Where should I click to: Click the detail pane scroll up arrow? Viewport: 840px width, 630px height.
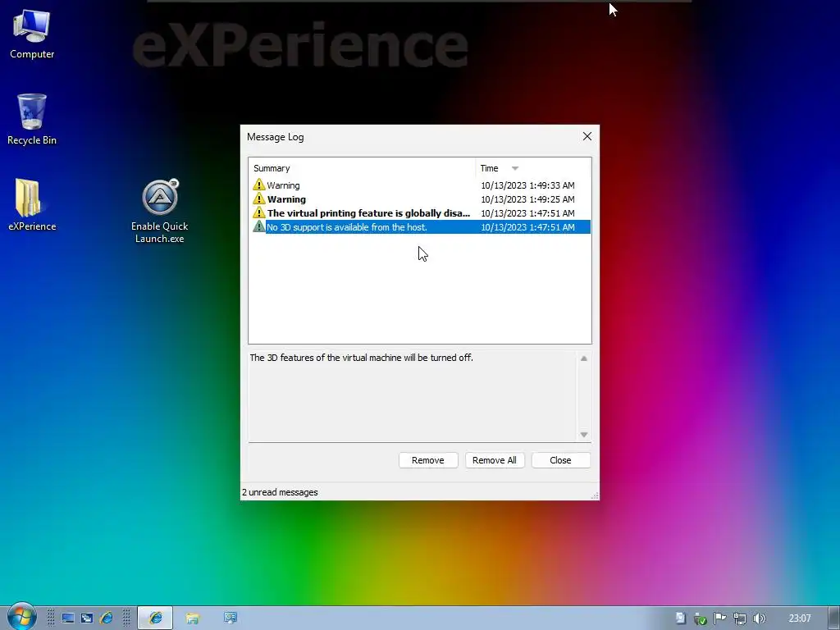584,358
